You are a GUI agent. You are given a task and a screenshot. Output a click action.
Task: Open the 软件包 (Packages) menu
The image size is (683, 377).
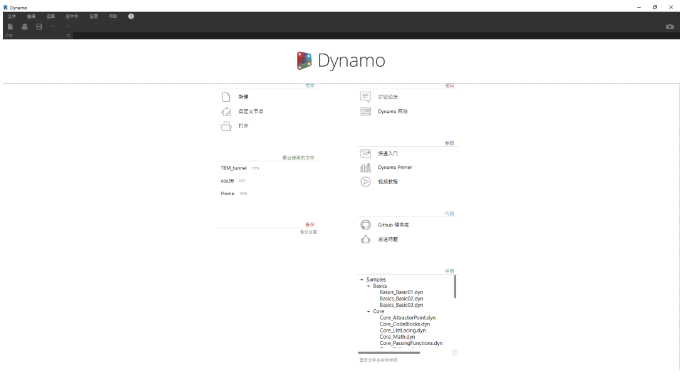72,16
